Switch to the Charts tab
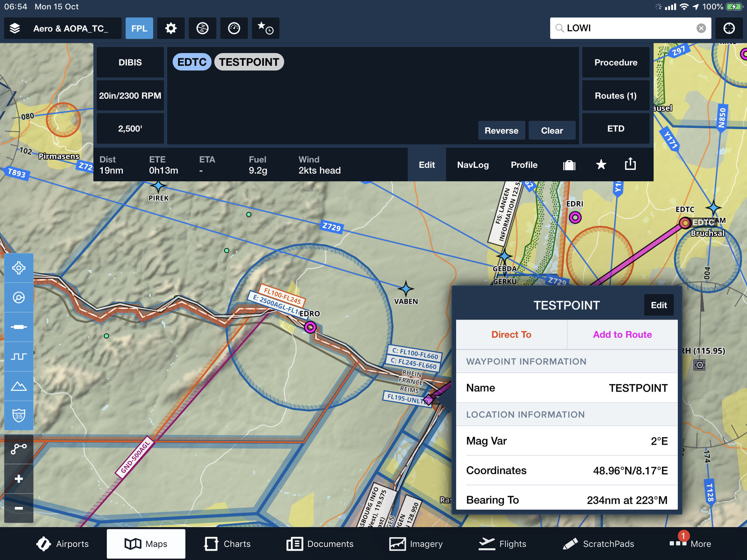This screenshot has height=560, width=747. click(x=227, y=544)
